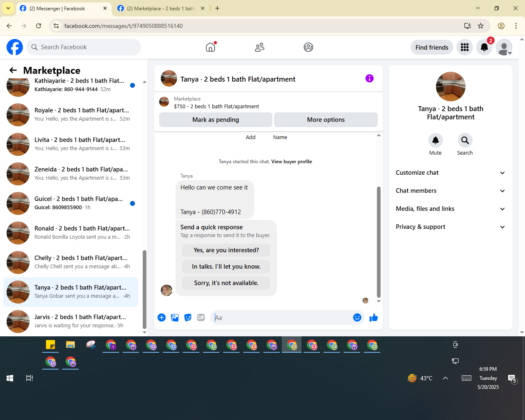Viewport: 525px width, 420px height.
Task: Open Livita conversation
Action: pyautogui.click(x=71, y=144)
